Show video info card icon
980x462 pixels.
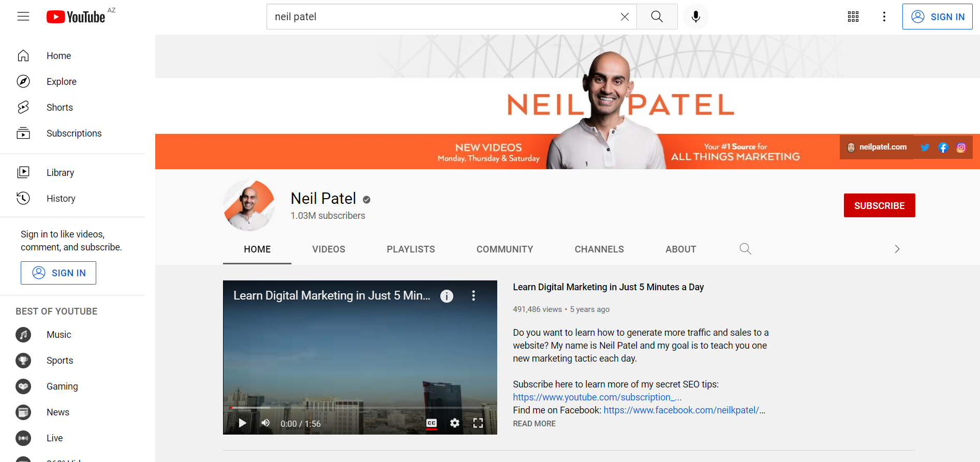447,296
